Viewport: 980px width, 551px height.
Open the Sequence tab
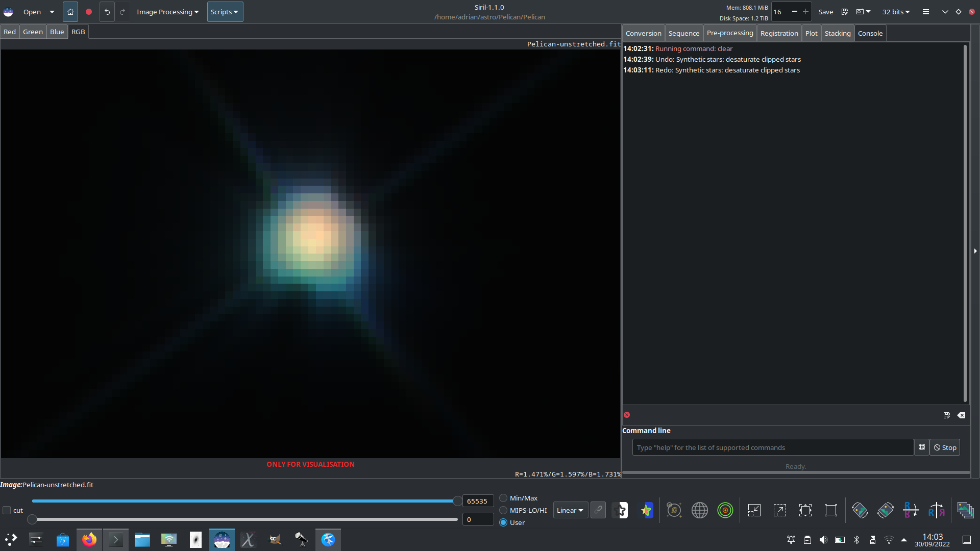tap(684, 33)
